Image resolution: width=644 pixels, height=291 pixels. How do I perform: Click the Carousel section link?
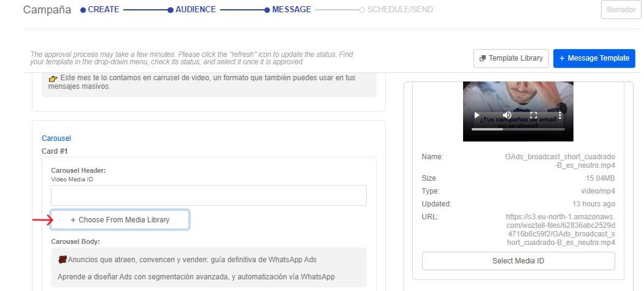pos(56,138)
